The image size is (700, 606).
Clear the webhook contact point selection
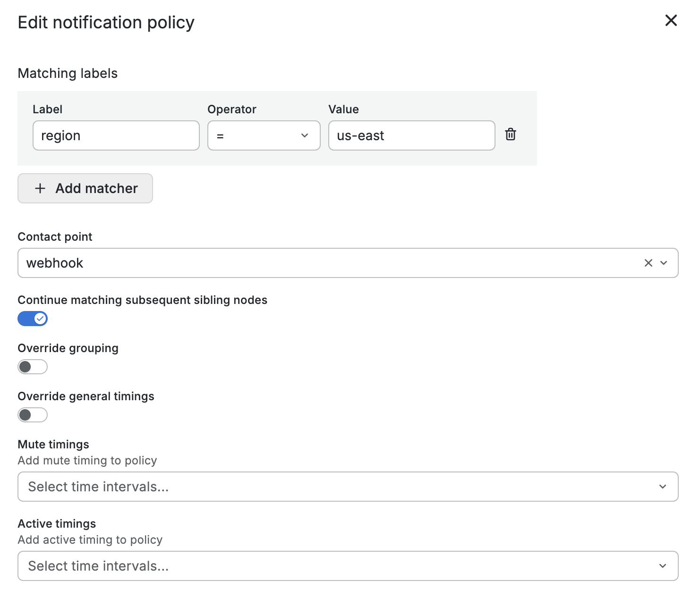coord(648,263)
